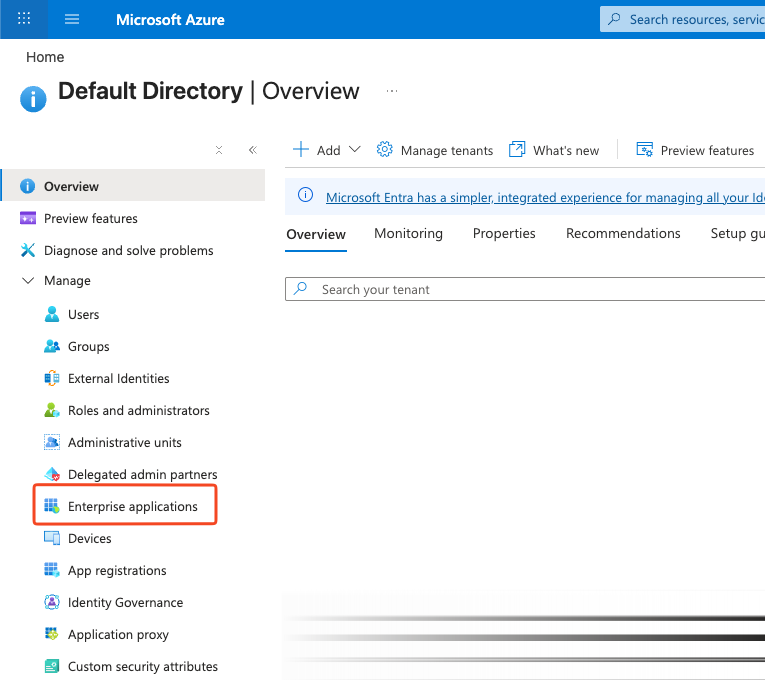Click the Roles and administrators icon
765x680 pixels.
[52, 410]
